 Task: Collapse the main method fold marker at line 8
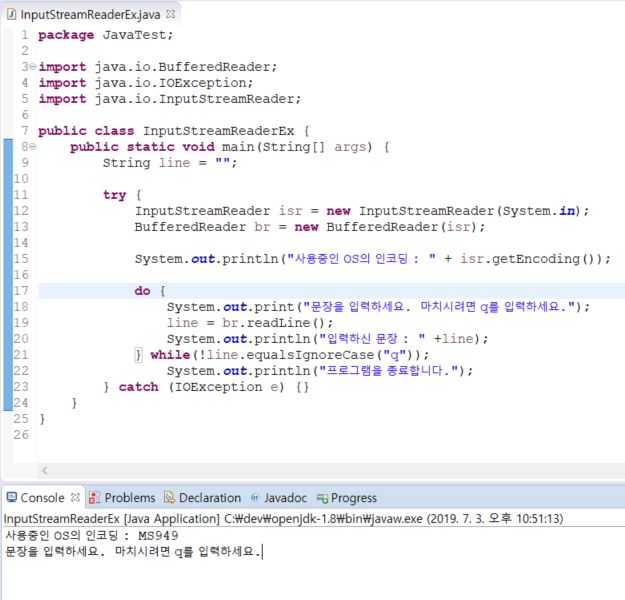point(33,147)
